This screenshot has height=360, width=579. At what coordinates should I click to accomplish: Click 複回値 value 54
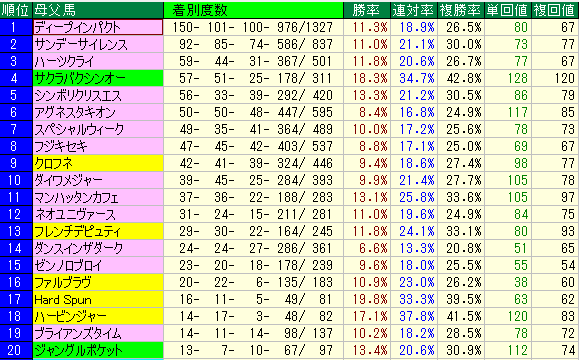point(568,265)
